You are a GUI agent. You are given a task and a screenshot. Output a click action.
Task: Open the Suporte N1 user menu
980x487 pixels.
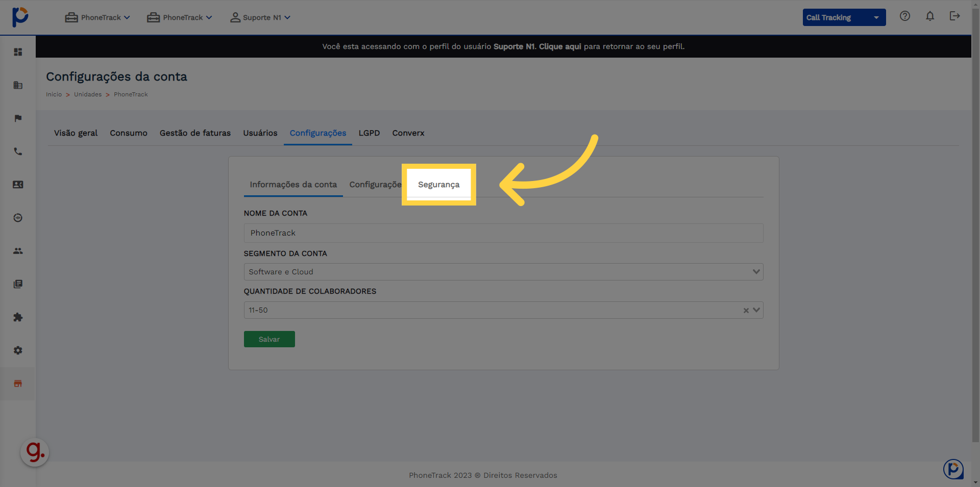[x=260, y=17]
